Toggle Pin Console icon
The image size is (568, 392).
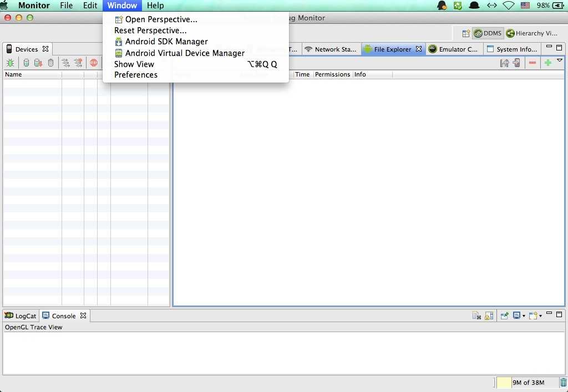pyautogui.click(x=504, y=315)
